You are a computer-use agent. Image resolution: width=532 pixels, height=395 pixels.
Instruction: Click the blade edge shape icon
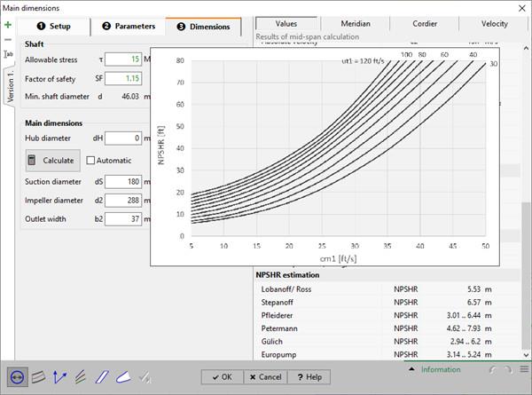coord(126,376)
